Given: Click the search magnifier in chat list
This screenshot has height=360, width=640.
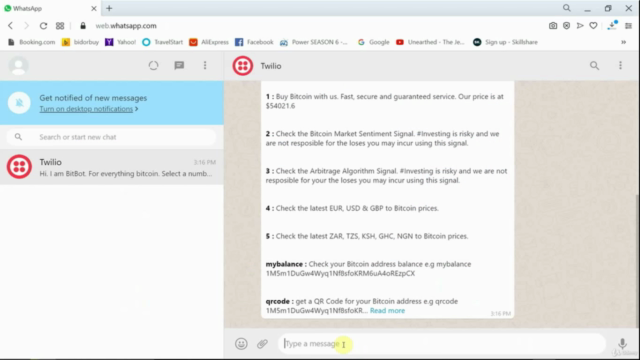Looking at the screenshot, I should pyautogui.click(x=18, y=137).
